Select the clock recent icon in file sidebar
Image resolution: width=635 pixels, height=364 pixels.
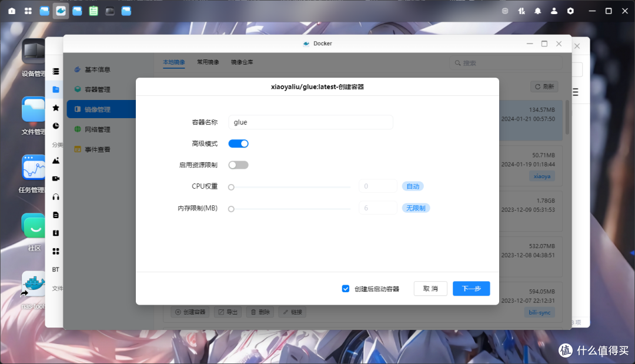tap(56, 126)
